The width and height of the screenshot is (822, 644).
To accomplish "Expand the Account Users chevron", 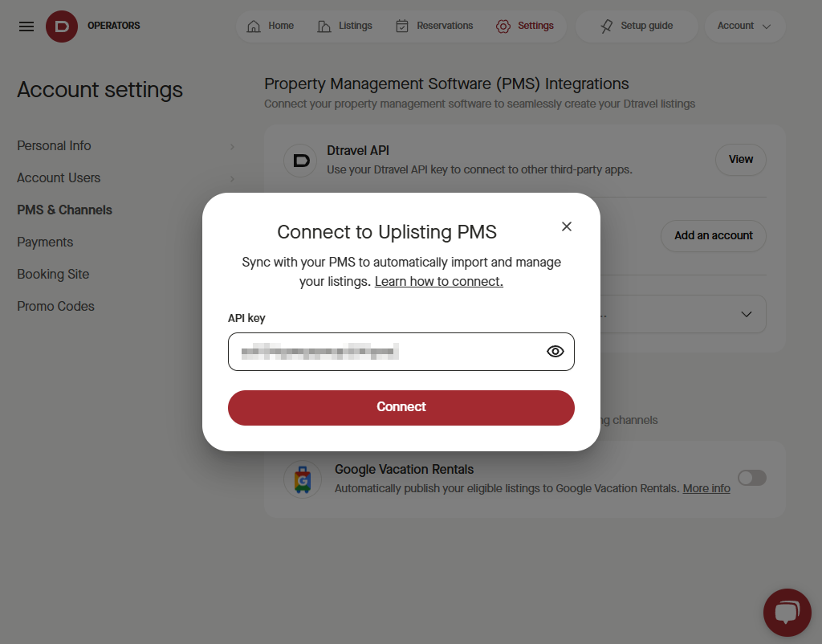I will click(232, 179).
